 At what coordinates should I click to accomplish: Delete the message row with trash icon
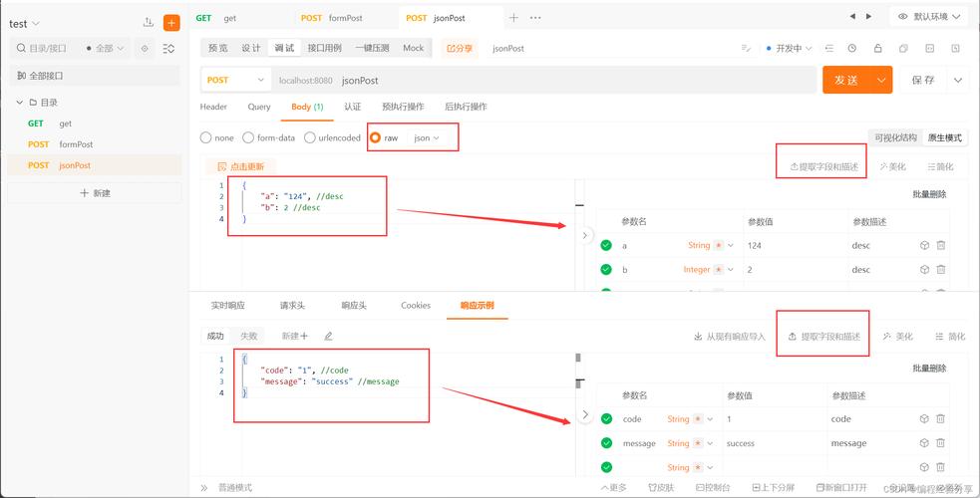click(941, 443)
